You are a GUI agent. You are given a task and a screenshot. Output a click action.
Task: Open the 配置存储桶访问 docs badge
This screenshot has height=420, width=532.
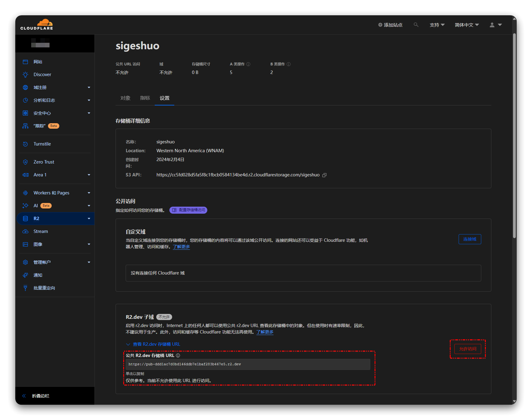(x=188, y=210)
